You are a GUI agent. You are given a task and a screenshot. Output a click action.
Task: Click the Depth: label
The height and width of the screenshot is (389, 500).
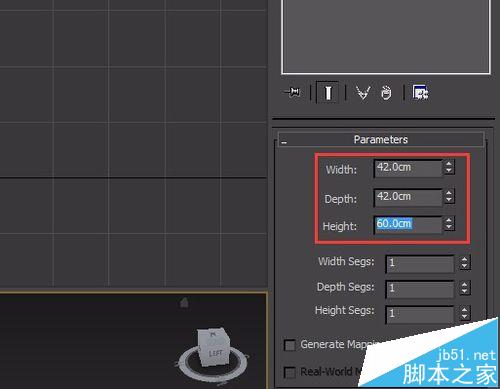(x=340, y=199)
